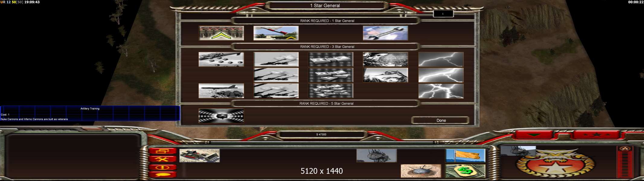Select first lightning bolt power icon
The width and height of the screenshot is (644, 181).
(x=441, y=59)
